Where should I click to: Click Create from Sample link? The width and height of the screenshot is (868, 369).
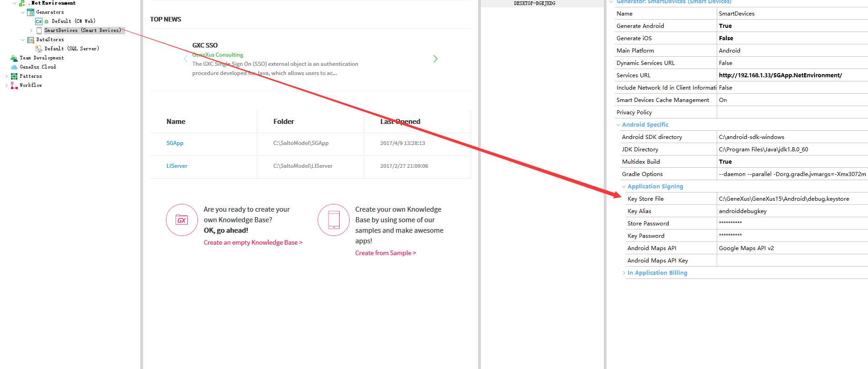(x=385, y=253)
